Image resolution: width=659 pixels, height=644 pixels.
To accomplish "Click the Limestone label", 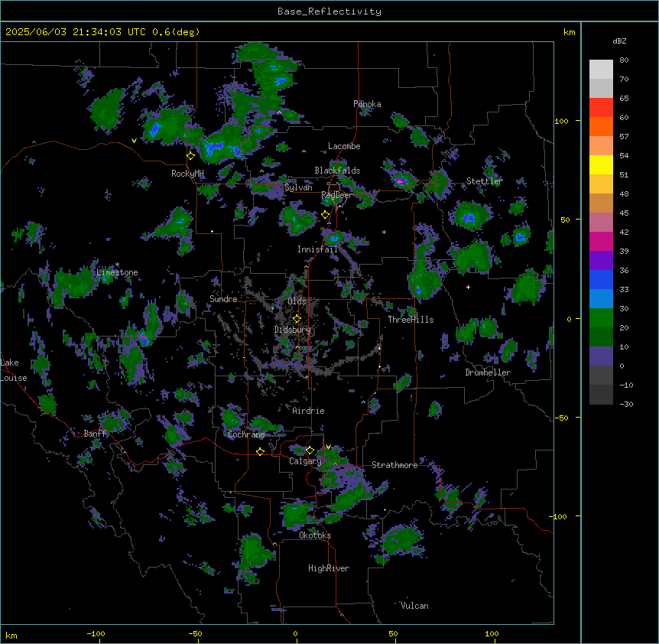I will pos(117,272).
